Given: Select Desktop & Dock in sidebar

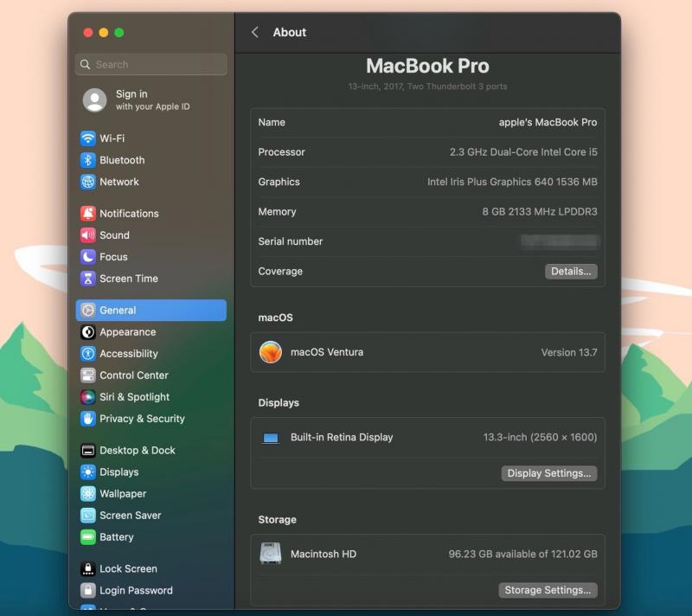Looking at the screenshot, I should pyautogui.click(x=137, y=451).
